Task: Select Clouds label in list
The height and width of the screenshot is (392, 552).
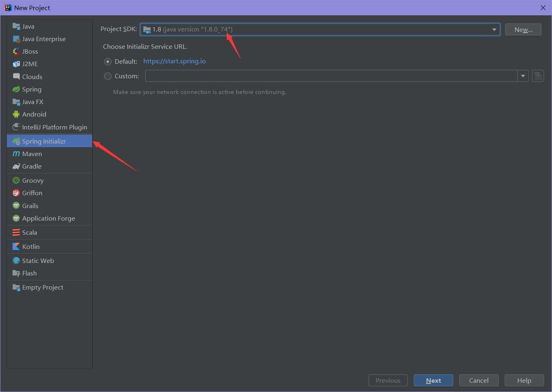Action: pyautogui.click(x=32, y=77)
